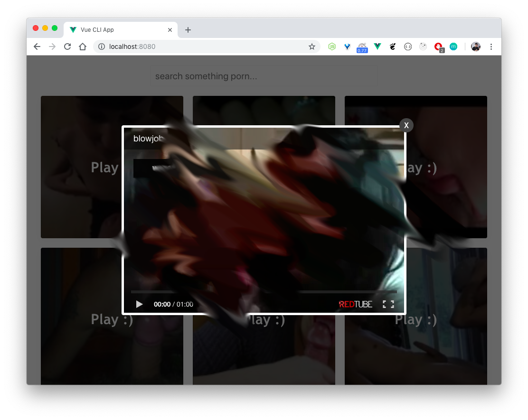Click the yellow macOS minimize button
Screen dimensions: 528x420
pos(45,28)
